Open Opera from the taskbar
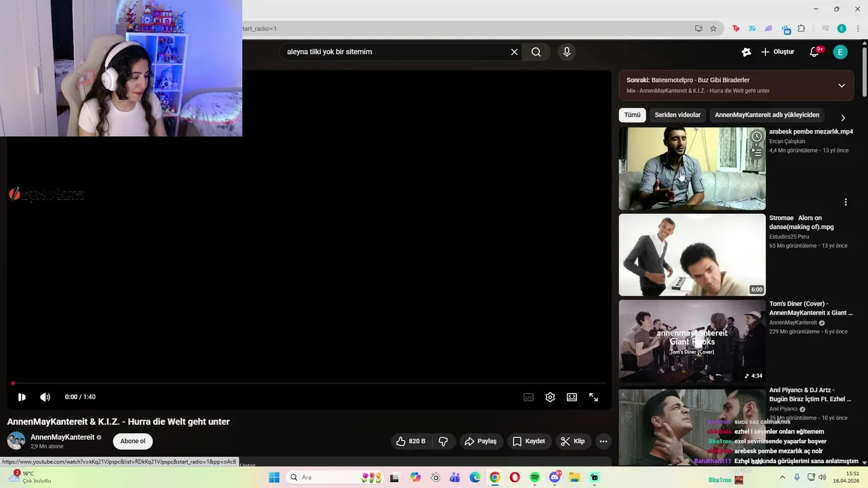The width and height of the screenshot is (868, 488). coord(515,478)
